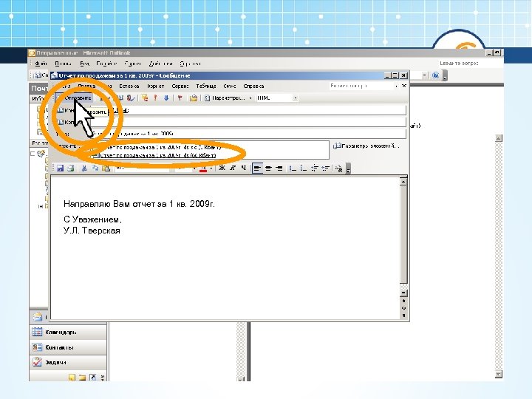
Task: Click into the subject field of the message
Action: point(248,134)
